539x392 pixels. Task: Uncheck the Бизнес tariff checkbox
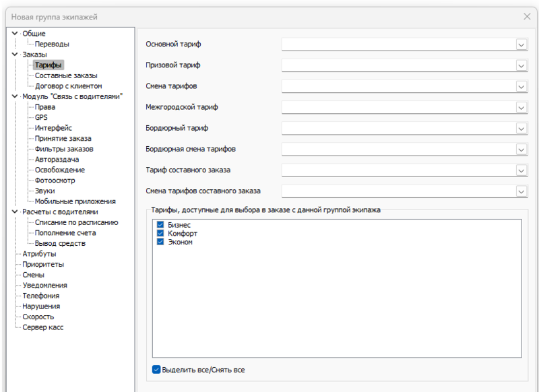pos(160,224)
